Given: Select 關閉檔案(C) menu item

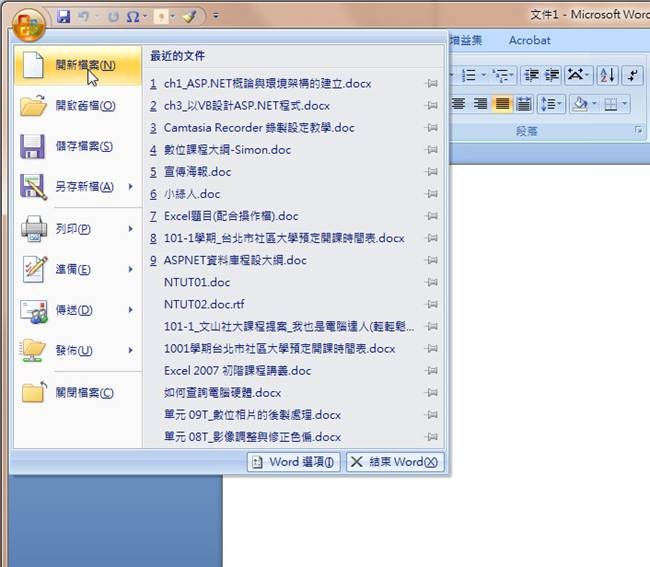Looking at the screenshot, I should (x=78, y=393).
